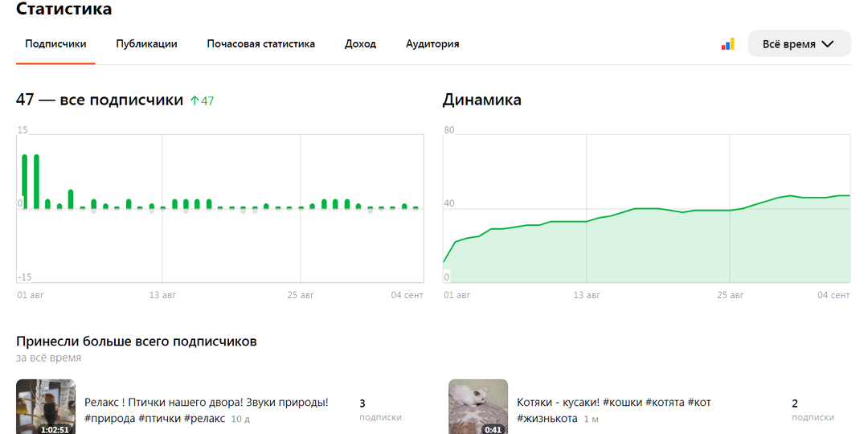
Task: Open the white kitten video thumbnail
Action: point(478,407)
